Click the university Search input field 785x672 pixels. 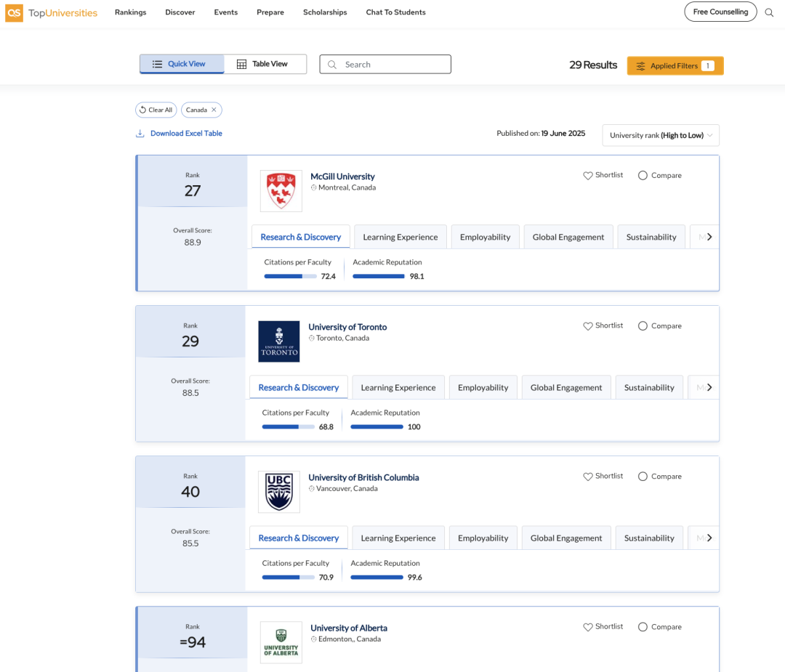pos(385,65)
